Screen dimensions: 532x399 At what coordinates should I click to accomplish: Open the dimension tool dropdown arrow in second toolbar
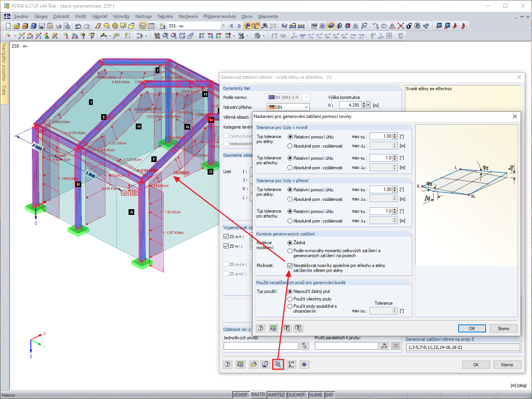(x=110, y=36)
